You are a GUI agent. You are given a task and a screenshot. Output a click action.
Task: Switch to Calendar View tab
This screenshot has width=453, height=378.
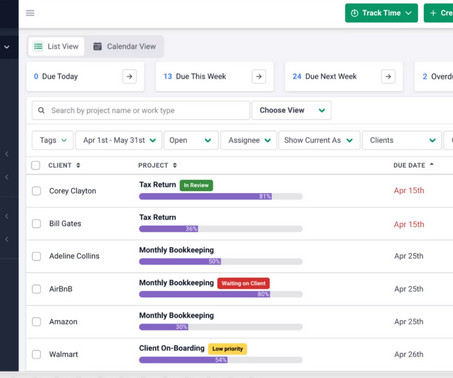pos(124,46)
